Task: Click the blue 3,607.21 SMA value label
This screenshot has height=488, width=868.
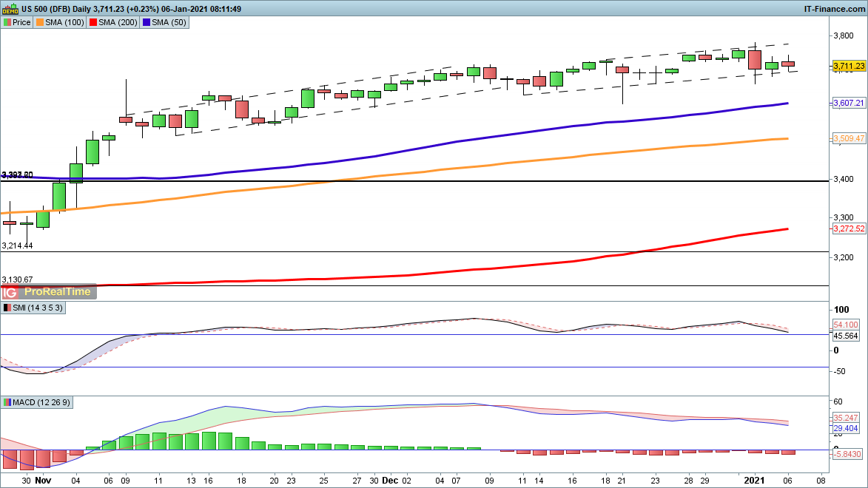Action: pos(849,104)
